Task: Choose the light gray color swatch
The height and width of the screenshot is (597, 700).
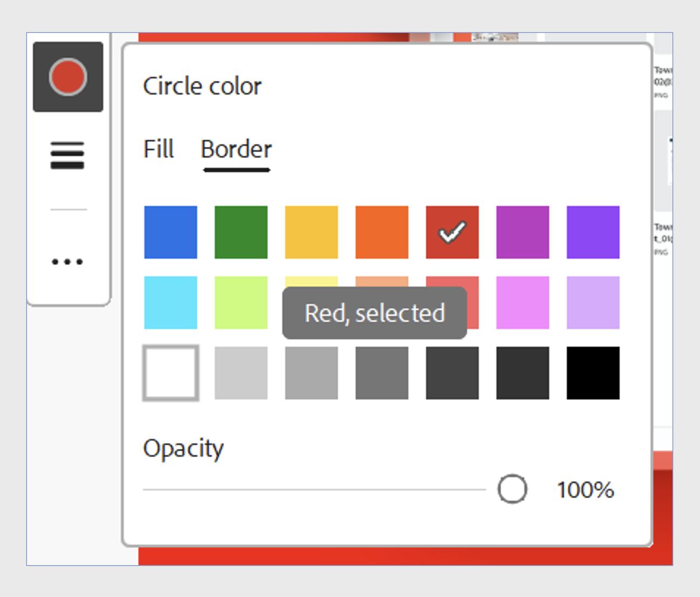Action: (x=241, y=373)
